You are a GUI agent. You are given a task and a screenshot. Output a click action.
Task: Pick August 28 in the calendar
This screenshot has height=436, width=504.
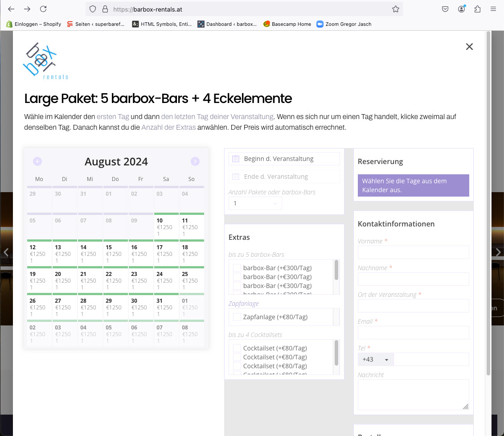click(90, 307)
